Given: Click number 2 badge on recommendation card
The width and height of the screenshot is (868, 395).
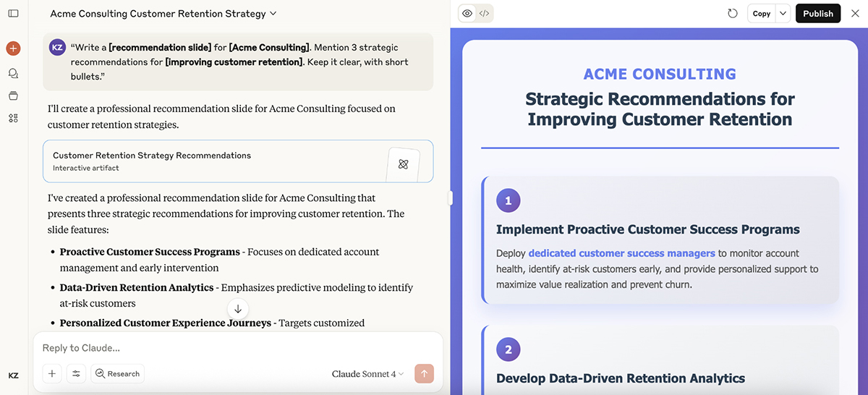Looking at the screenshot, I should click(508, 349).
